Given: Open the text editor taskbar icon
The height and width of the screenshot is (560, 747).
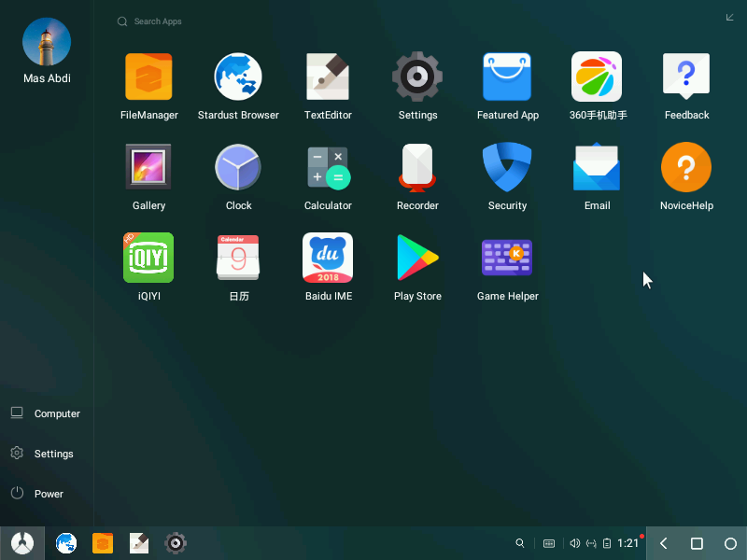Looking at the screenshot, I should [139, 543].
